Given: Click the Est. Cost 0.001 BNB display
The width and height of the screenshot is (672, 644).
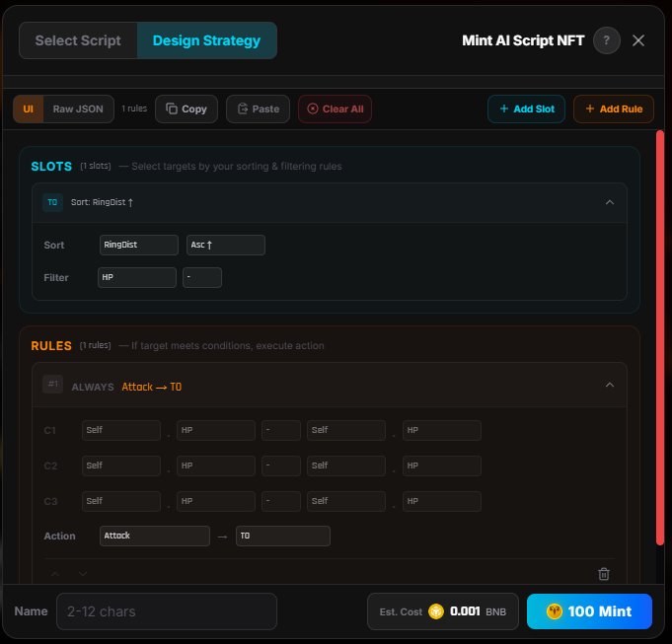Looking at the screenshot, I should (443, 611).
